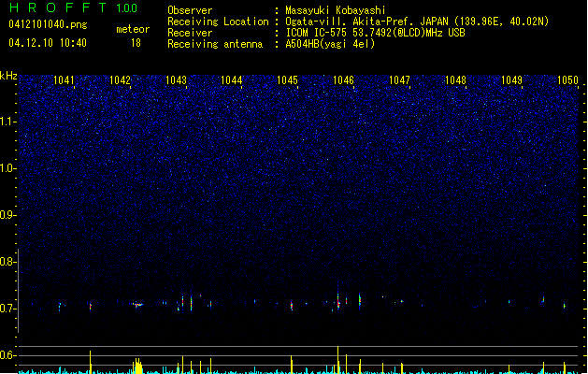Click time axis label 1041

(x=64, y=80)
